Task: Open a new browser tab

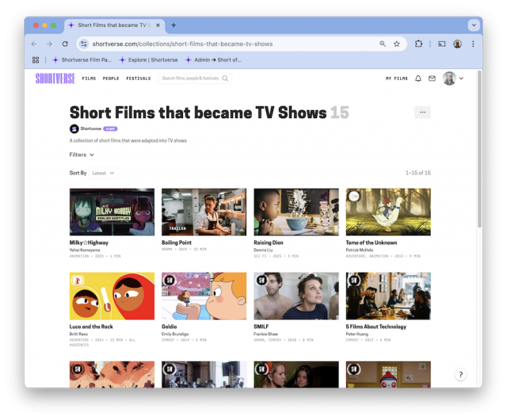Action: tap(173, 25)
